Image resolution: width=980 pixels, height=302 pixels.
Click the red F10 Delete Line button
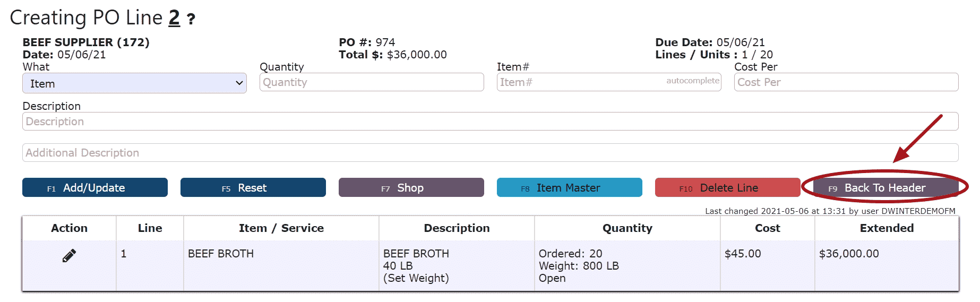(728, 187)
